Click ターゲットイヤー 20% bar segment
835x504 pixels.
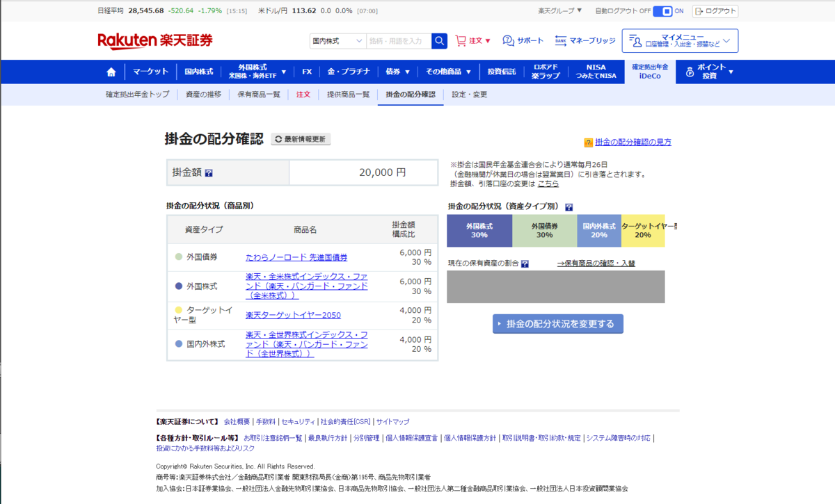643,231
